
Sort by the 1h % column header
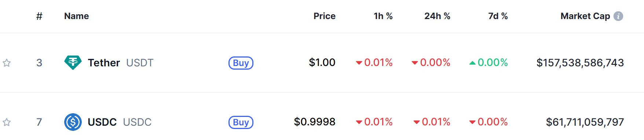click(383, 16)
